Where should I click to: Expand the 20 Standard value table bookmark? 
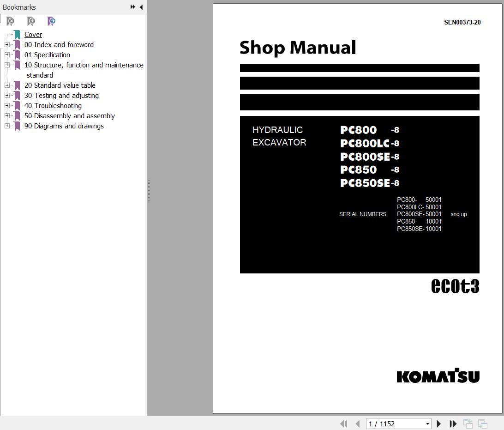tap(7, 85)
